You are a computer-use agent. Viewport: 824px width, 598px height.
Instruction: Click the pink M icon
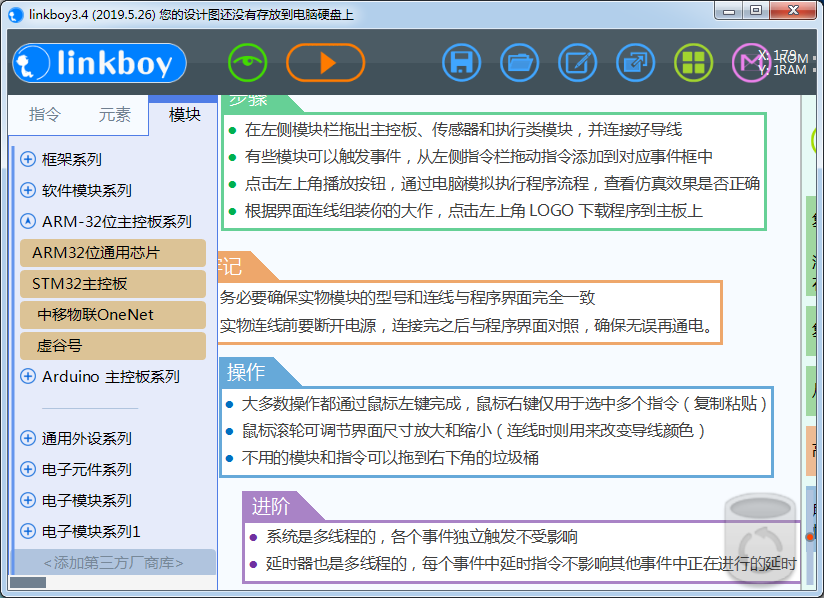[750, 63]
